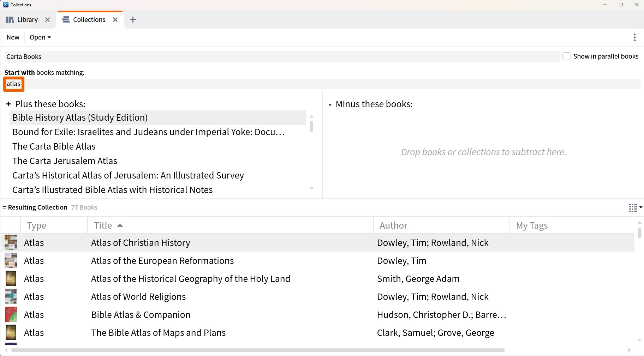Click author Smith, George Adam
644x356 pixels.
[x=418, y=279]
